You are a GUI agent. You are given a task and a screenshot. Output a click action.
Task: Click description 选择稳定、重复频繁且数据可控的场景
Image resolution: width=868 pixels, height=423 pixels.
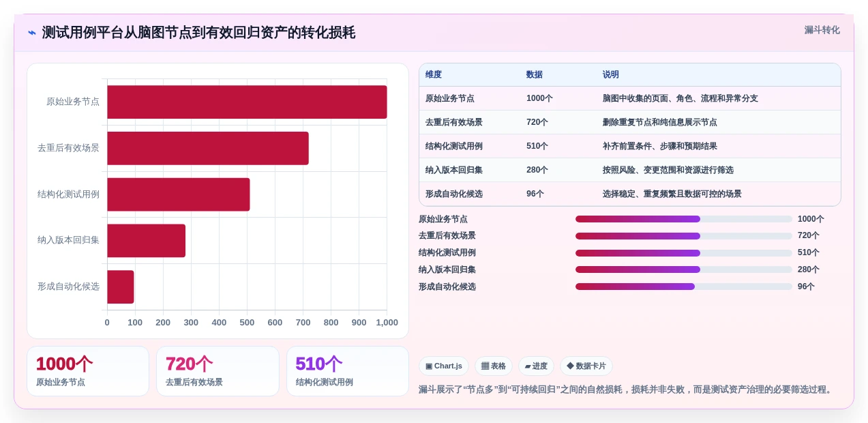point(672,194)
